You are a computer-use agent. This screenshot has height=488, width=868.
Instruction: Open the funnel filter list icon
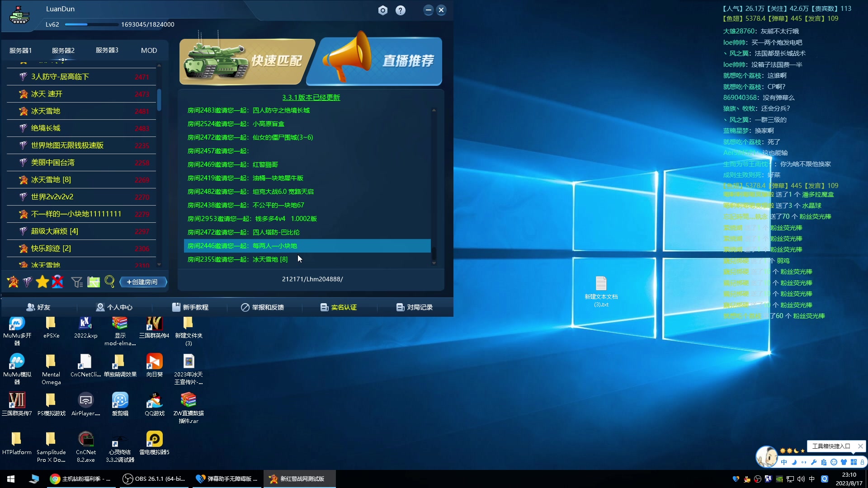pos(77,282)
